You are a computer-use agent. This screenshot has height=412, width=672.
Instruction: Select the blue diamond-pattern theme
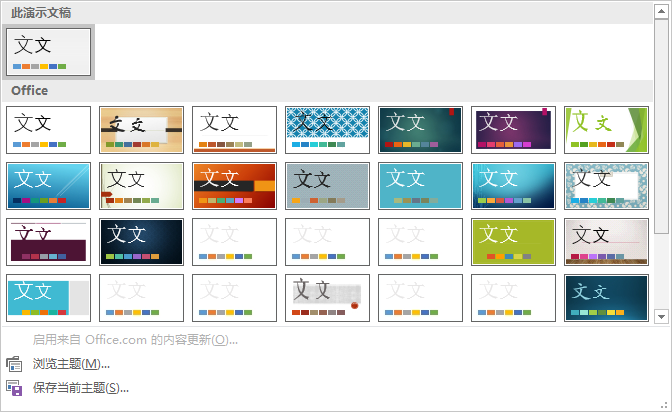point(327,130)
